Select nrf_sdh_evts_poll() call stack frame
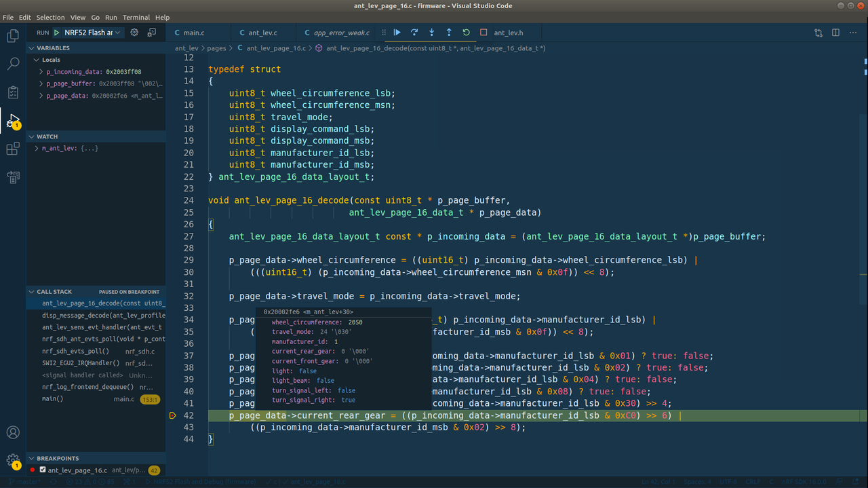This screenshot has width=868, height=488. [x=96, y=351]
